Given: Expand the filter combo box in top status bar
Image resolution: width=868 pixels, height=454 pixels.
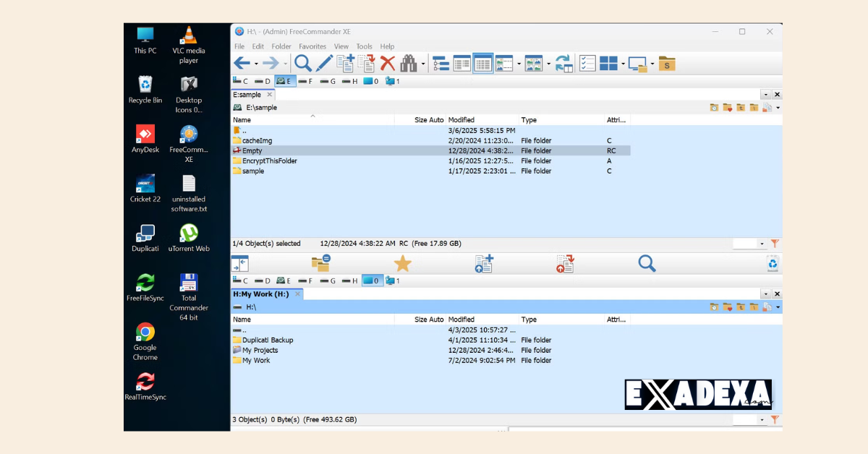Looking at the screenshot, I should point(762,244).
